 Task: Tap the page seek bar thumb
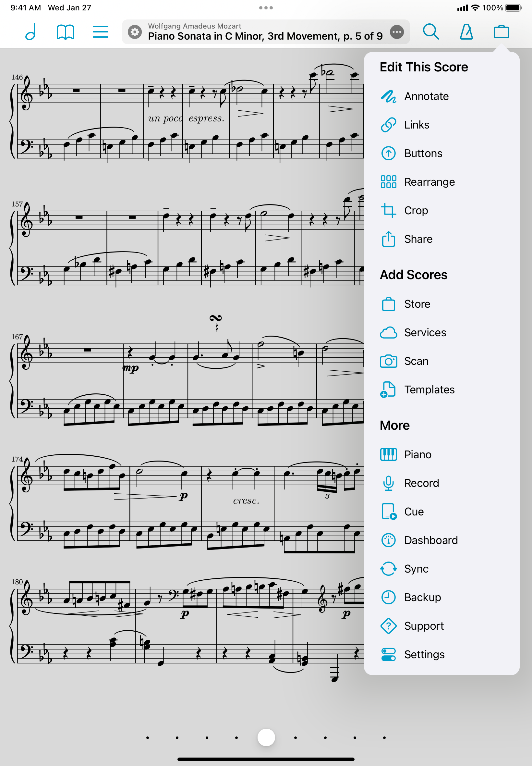click(x=266, y=738)
